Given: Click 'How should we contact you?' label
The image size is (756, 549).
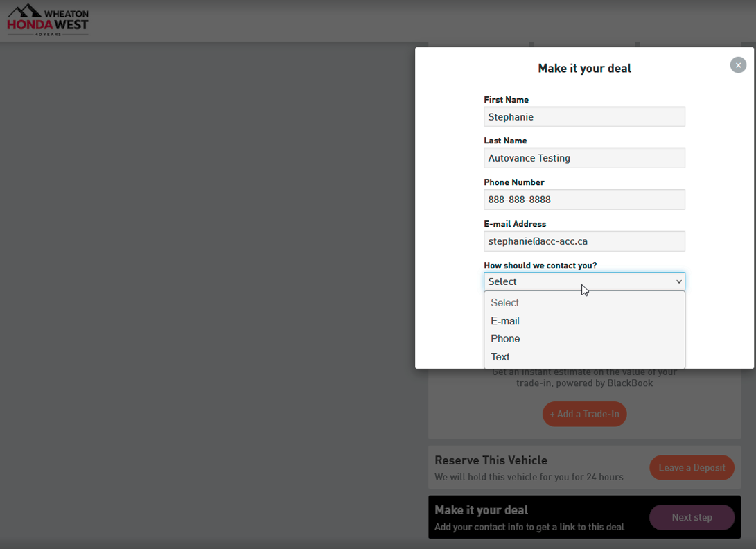Looking at the screenshot, I should click(540, 265).
